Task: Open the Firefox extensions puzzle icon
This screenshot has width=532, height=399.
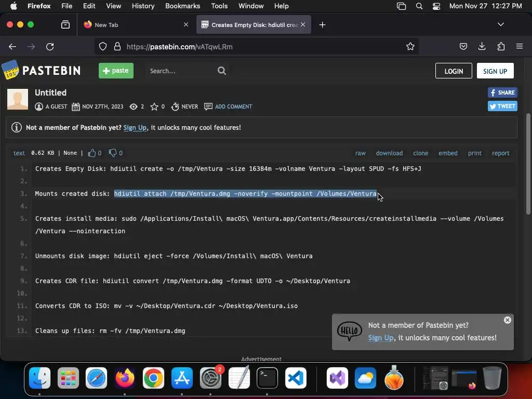Action: pyautogui.click(x=501, y=46)
